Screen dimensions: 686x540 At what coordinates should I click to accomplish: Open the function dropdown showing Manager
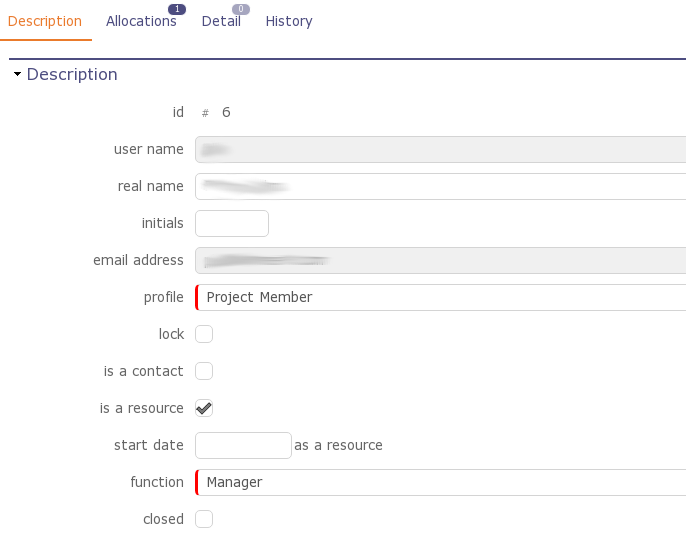click(440, 482)
